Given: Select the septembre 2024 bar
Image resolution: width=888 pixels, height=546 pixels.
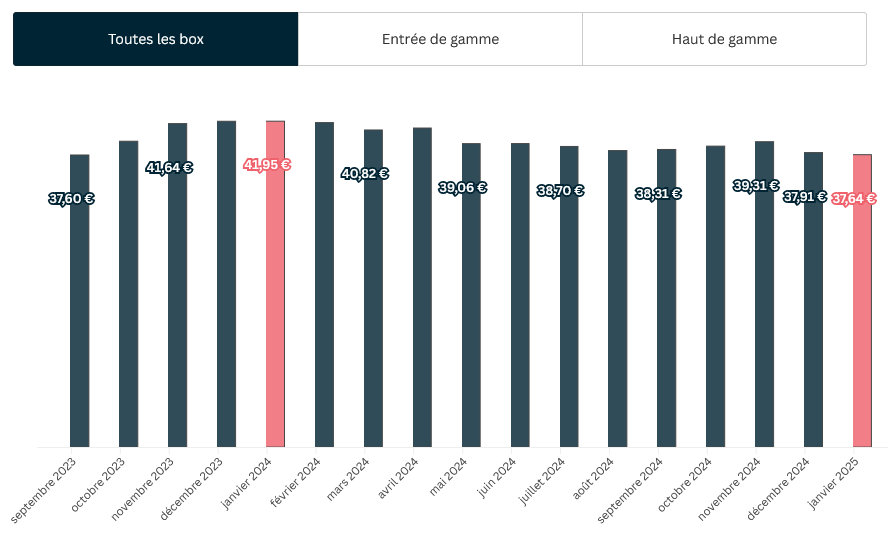Looking at the screenshot, I should 667,310.
